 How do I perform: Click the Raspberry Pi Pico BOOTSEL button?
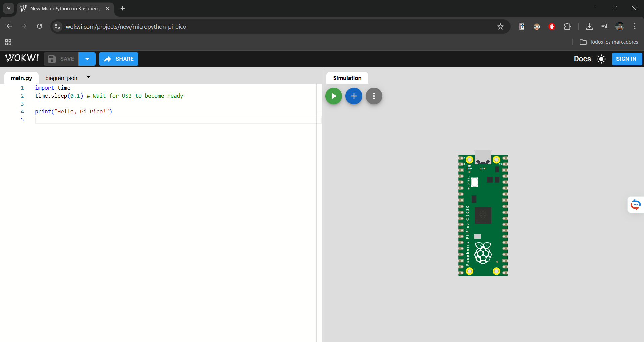[x=475, y=182]
